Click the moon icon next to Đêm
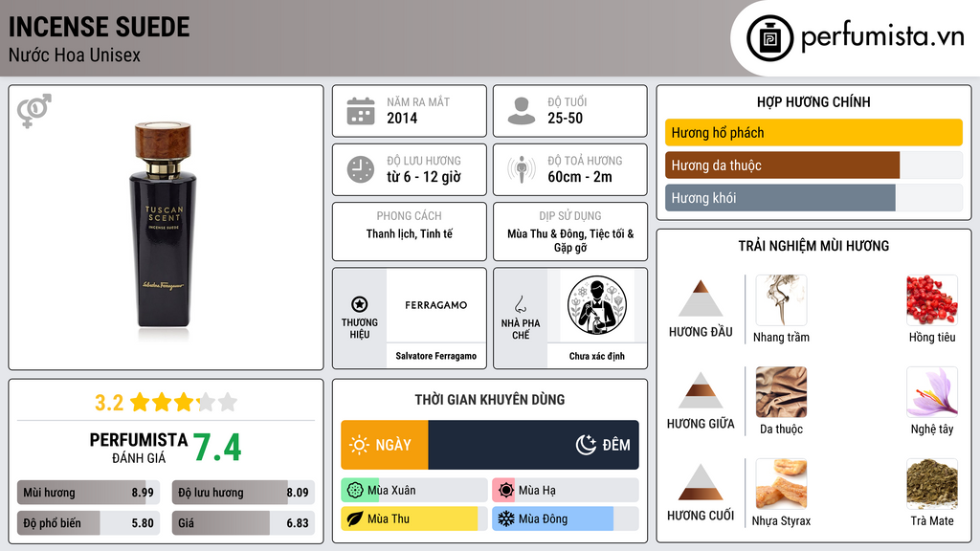The width and height of the screenshot is (980, 551). point(586,445)
